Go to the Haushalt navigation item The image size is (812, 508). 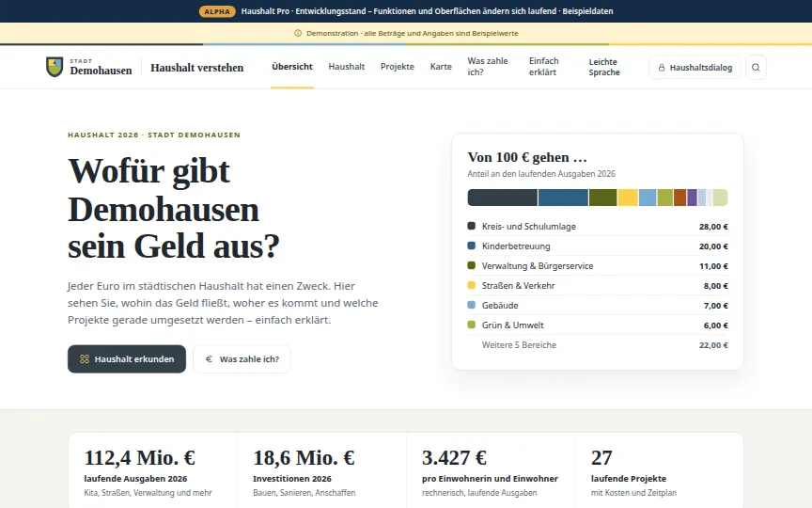347,67
